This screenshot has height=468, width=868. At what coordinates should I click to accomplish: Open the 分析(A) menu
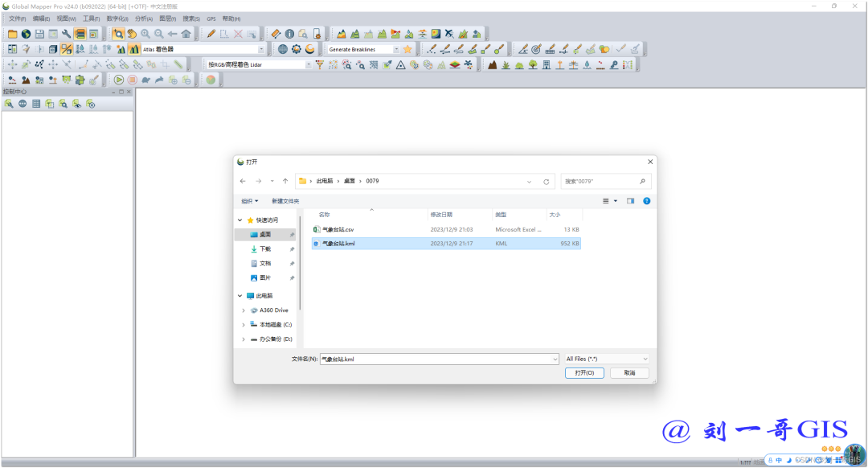pyautogui.click(x=144, y=18)
